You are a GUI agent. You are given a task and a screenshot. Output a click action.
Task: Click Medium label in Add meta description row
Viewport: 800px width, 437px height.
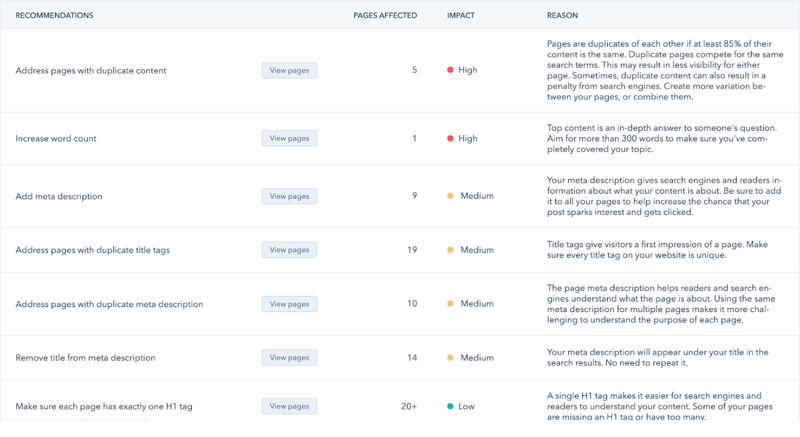(x=477, y=196)
